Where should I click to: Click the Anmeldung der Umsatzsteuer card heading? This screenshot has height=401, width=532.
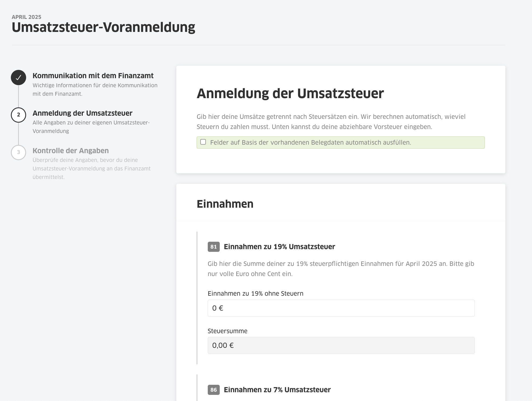point(290,94)
